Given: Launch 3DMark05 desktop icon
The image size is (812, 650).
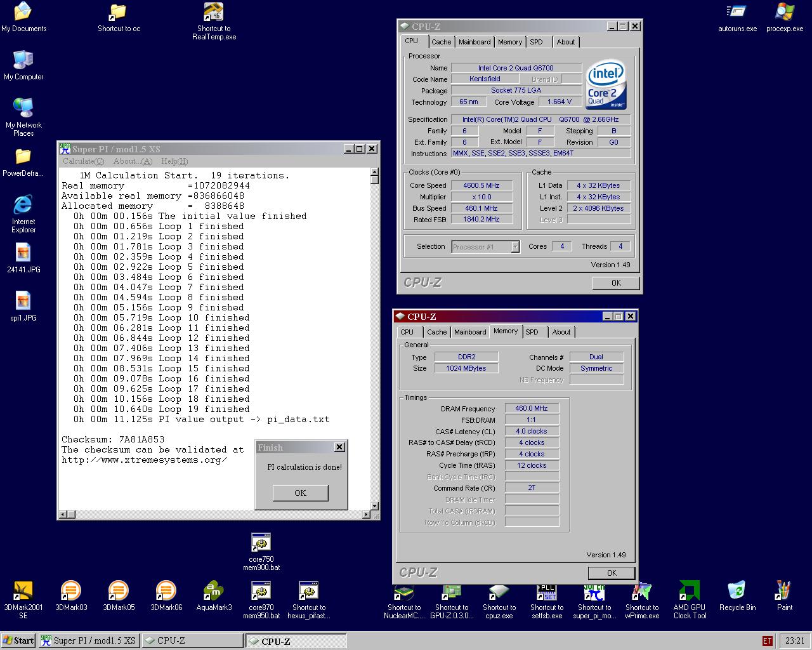Looking at the screenshot, I should pos(119,596).
